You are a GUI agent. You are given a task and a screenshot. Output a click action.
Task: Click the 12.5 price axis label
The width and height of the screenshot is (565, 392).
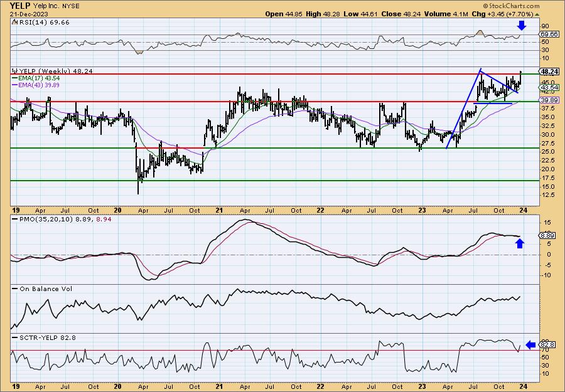pos(547,195)
